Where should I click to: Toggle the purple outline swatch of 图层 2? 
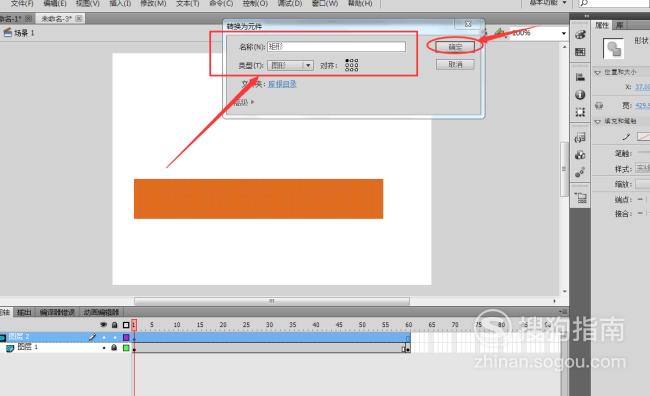[126, 337]
